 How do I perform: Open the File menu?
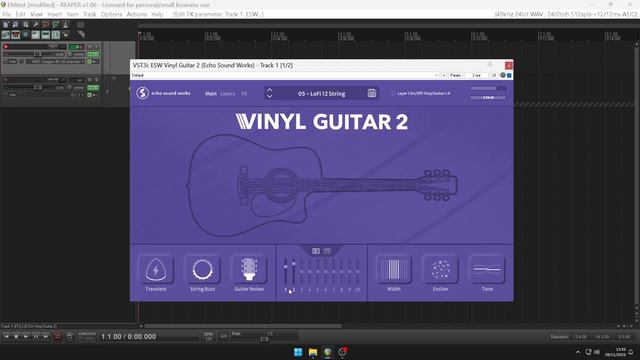click(7, 14)
